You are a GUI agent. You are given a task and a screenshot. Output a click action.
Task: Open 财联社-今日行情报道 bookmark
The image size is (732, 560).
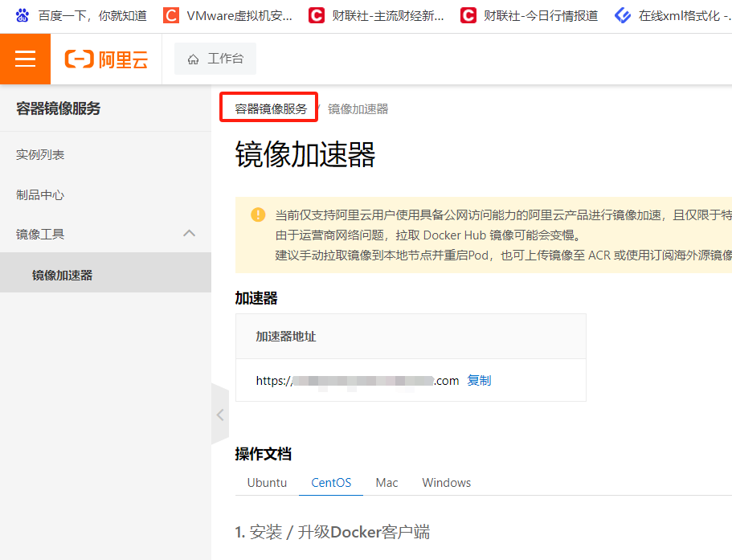coord(529,16)
